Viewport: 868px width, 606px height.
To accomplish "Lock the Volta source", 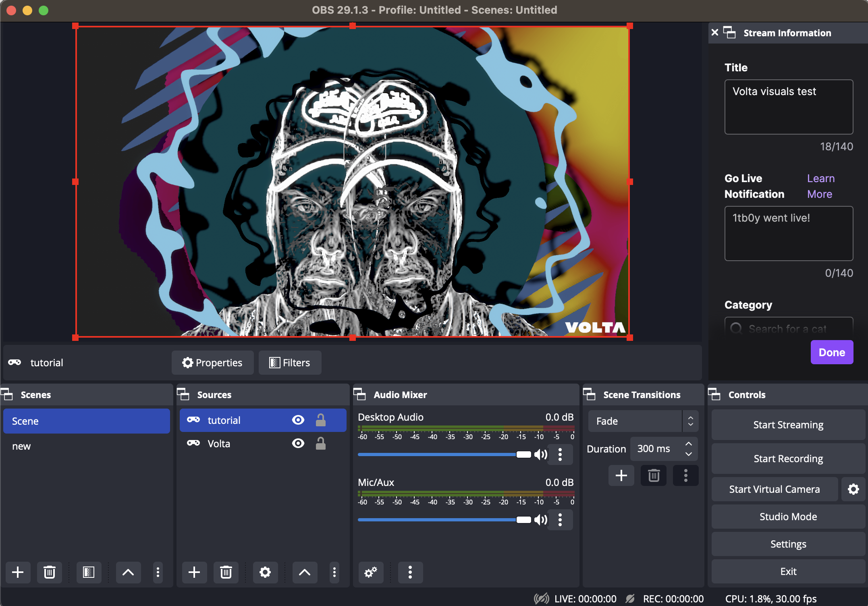I will 321,444.
